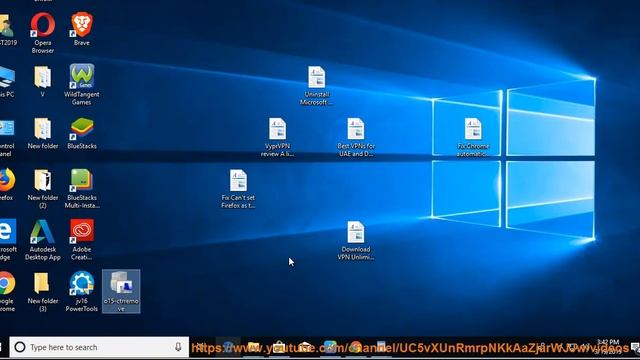The width and height of the screenshot is (640, 360).
Task: Select the Fix Chrome automatic document
Action: click(473, 138)
